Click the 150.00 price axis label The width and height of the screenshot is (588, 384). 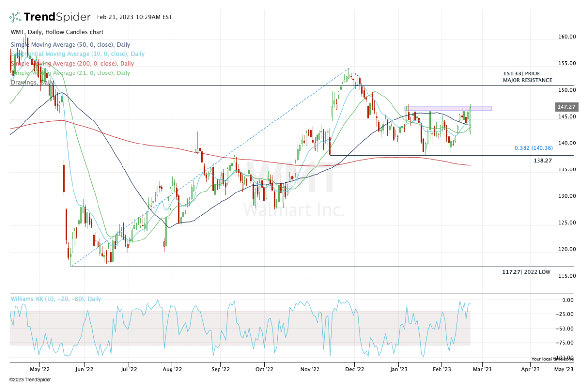[566, 90]
